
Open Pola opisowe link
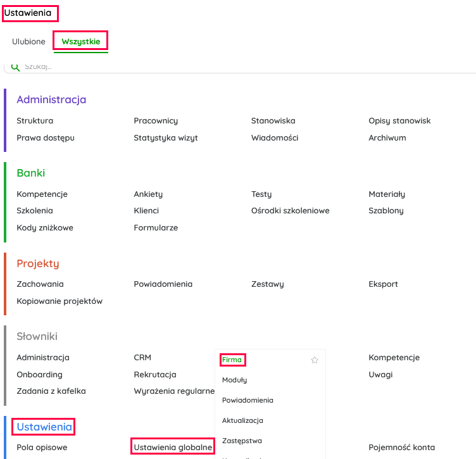[42, 448]
